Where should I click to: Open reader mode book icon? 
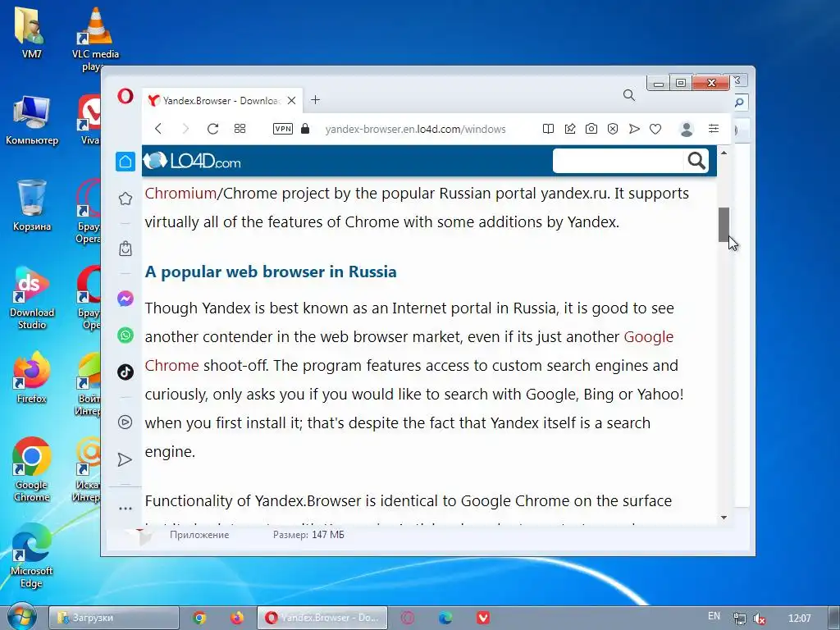548,129
